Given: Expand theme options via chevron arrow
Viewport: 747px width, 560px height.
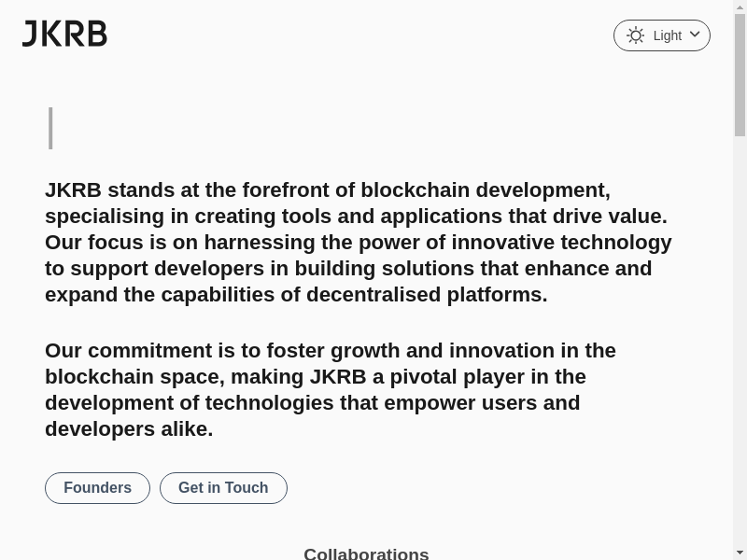Looking at the screenshot, I should tap(695, 35).
